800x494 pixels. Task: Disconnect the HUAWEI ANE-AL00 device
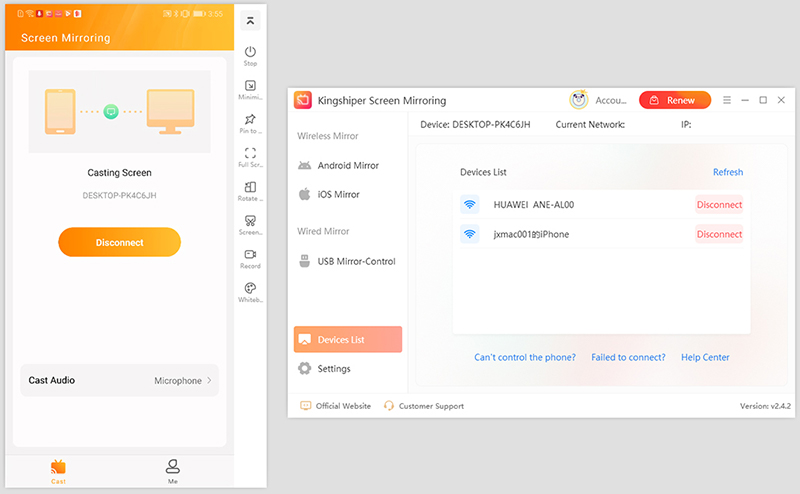[x=719, y=205]
